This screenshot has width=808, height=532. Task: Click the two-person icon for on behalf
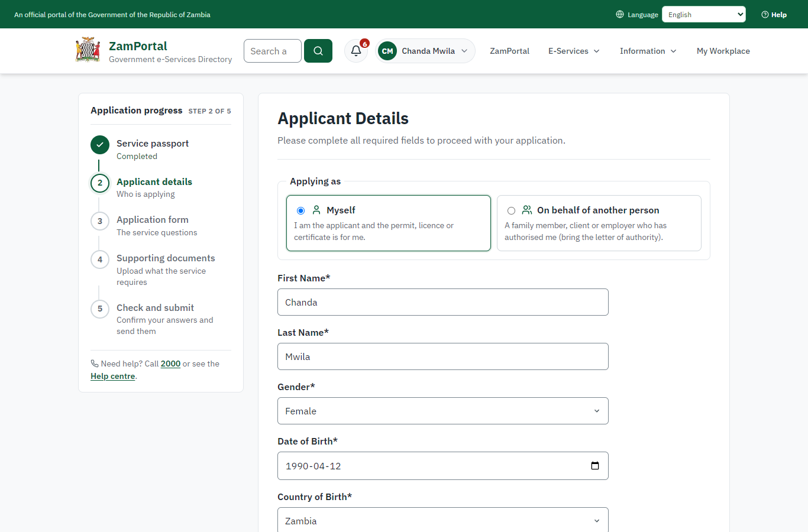tap(527, 210)
